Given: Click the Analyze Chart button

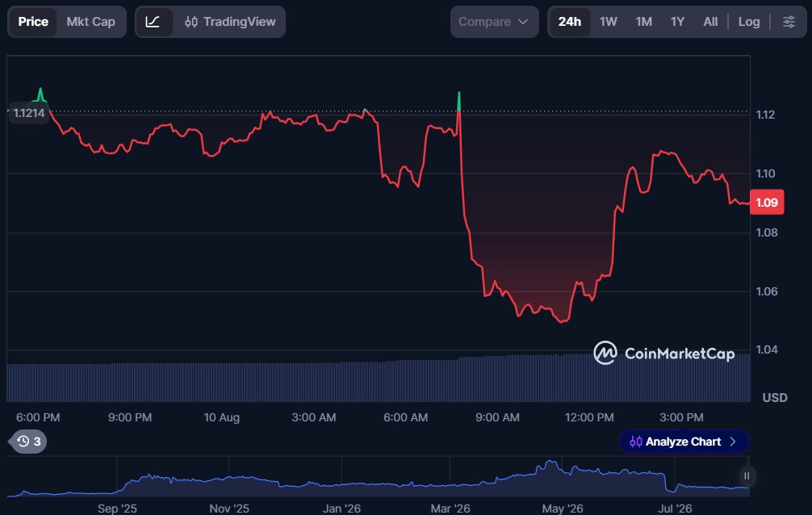Looking at the screenshot, I should pos(684,442).
